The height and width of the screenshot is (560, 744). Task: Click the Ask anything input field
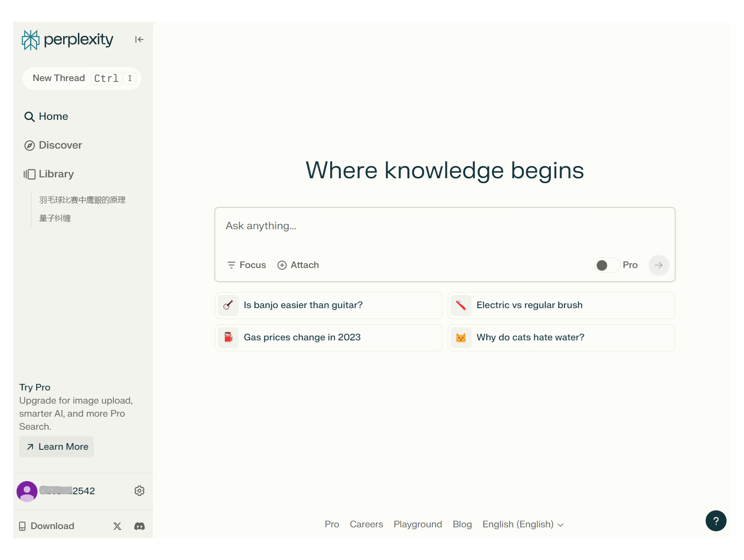pyautogui.click(x=445, y=226)
